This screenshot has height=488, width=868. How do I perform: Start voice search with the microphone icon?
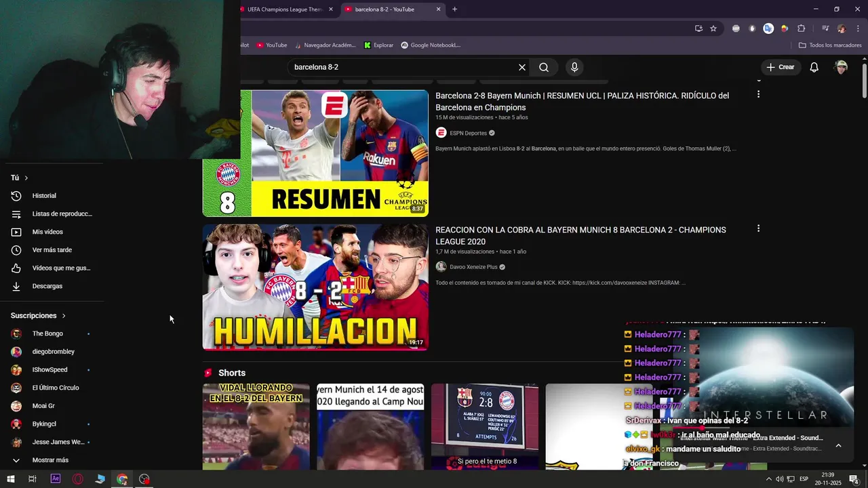(x=574, y=67)
